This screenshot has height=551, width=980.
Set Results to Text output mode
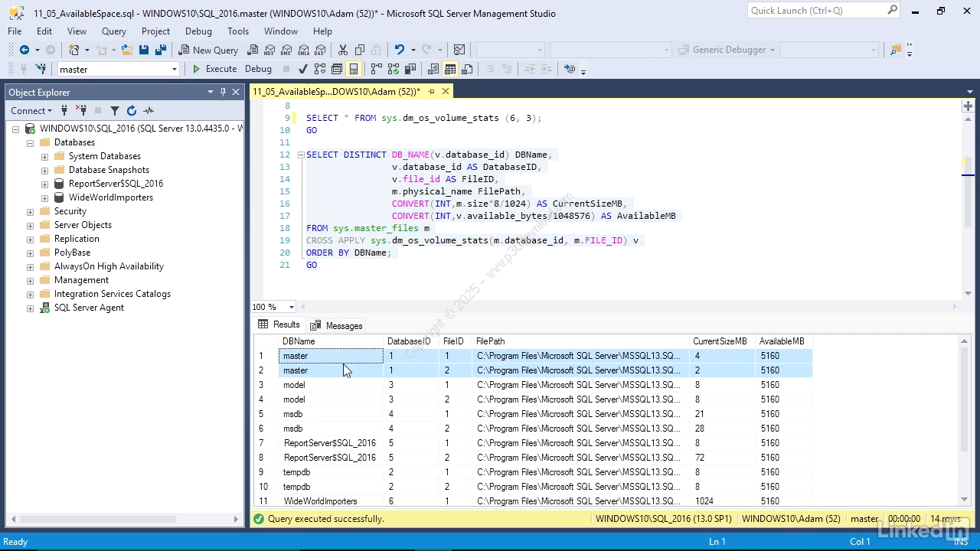pos(433,69)
